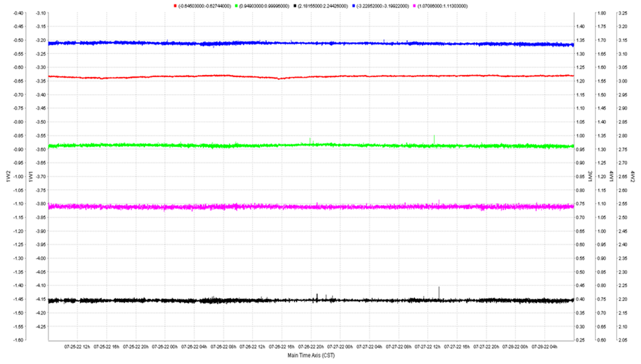Click the 07-25-22 12h time tick label
Image resolution: width=641 pixels, height=364 pixels.
coord(77,346)
